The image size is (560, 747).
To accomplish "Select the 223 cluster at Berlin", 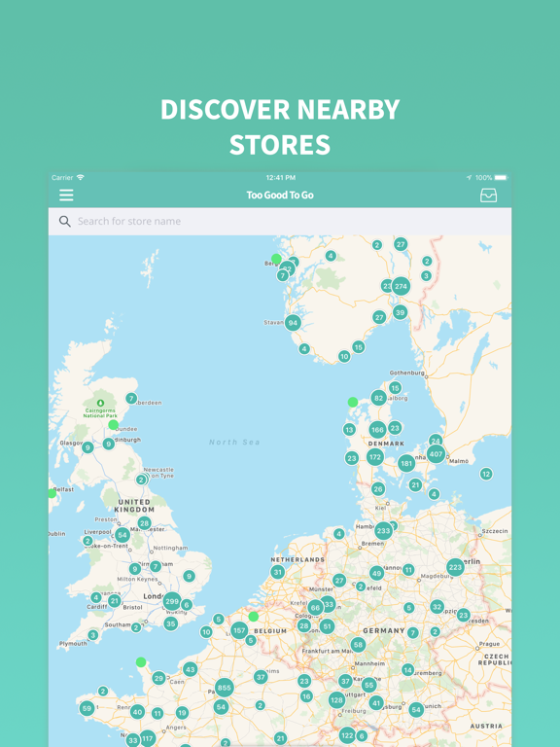I will (455, 567).
